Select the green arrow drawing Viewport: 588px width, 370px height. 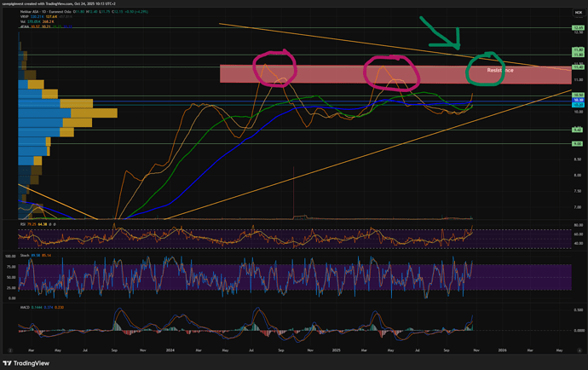tap(444, 34)
